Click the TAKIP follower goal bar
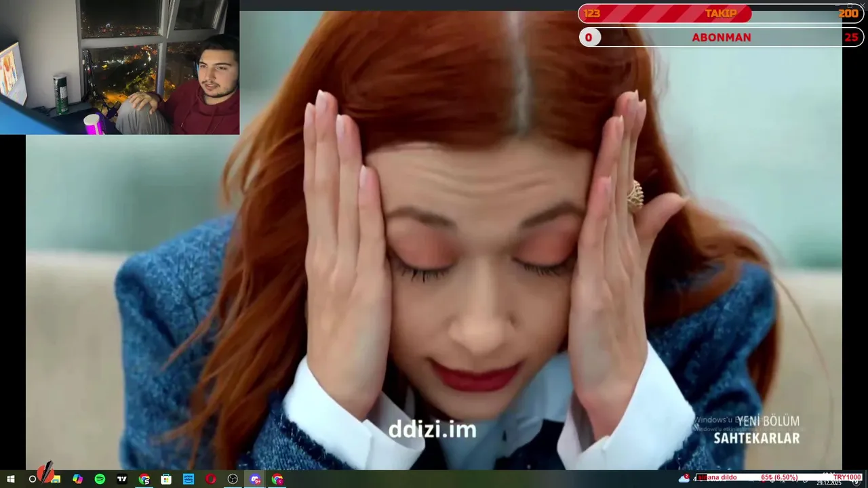This screenshot has width=868, height=488. [721, 14]
